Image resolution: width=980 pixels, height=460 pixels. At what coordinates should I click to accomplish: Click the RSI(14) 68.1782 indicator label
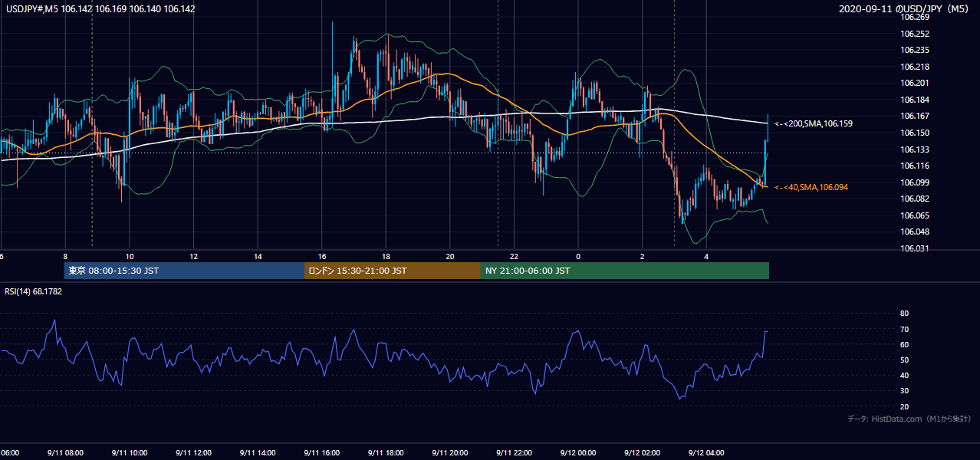click(x=34, y=291)
